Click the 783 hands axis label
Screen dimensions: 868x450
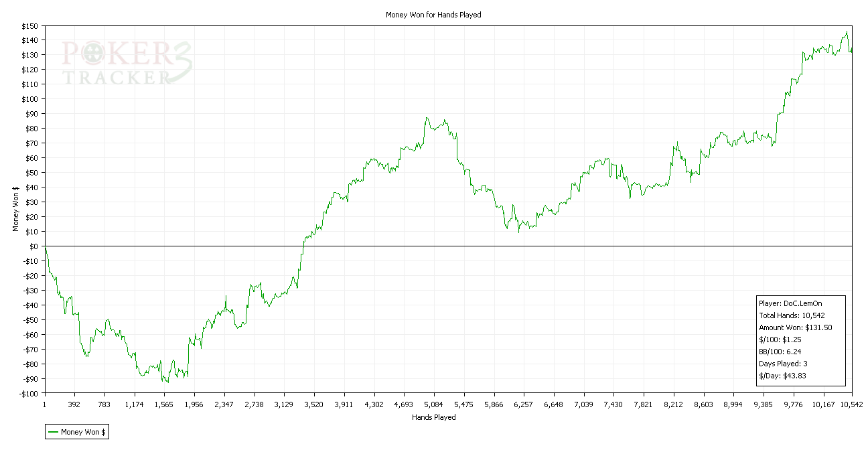tap(104, 405)
